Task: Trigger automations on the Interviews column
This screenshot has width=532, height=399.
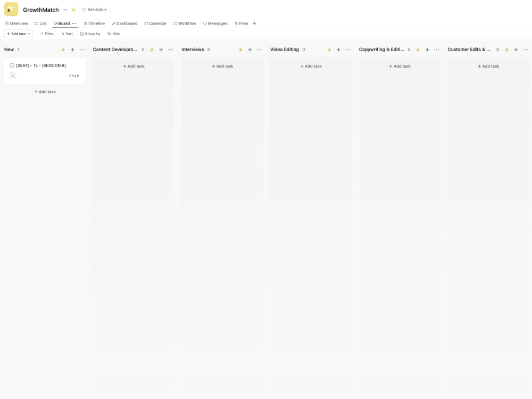Action: 240,49
